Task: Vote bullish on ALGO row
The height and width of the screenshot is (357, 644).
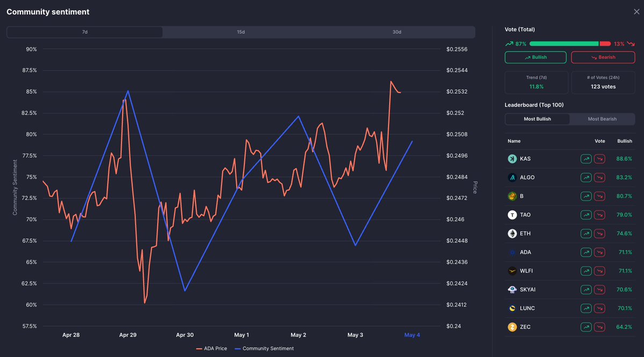Action: tap(586, 177)
